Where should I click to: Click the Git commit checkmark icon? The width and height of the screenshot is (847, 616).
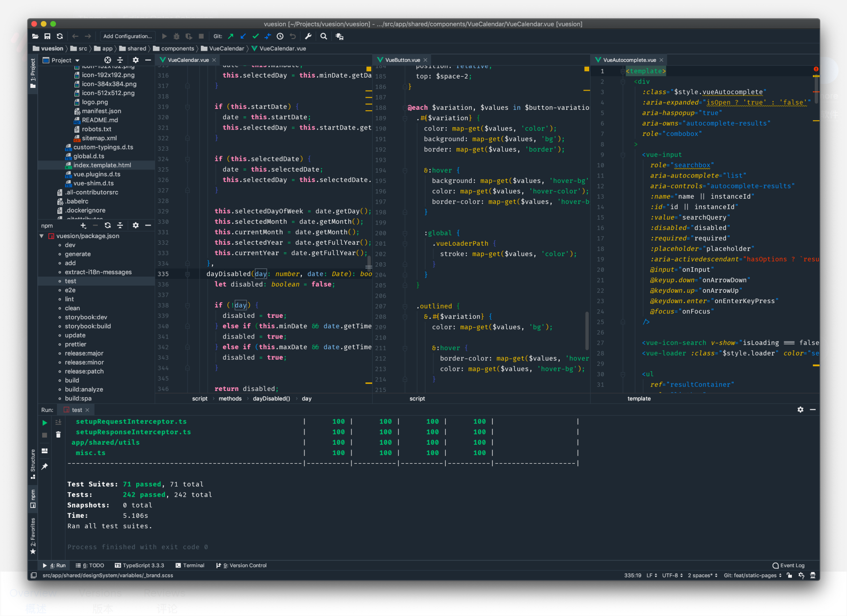click(256, 36)
